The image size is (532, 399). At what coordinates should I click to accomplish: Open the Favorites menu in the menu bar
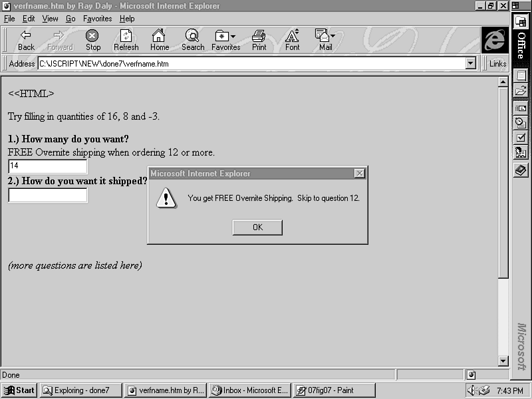coord(97,19)
